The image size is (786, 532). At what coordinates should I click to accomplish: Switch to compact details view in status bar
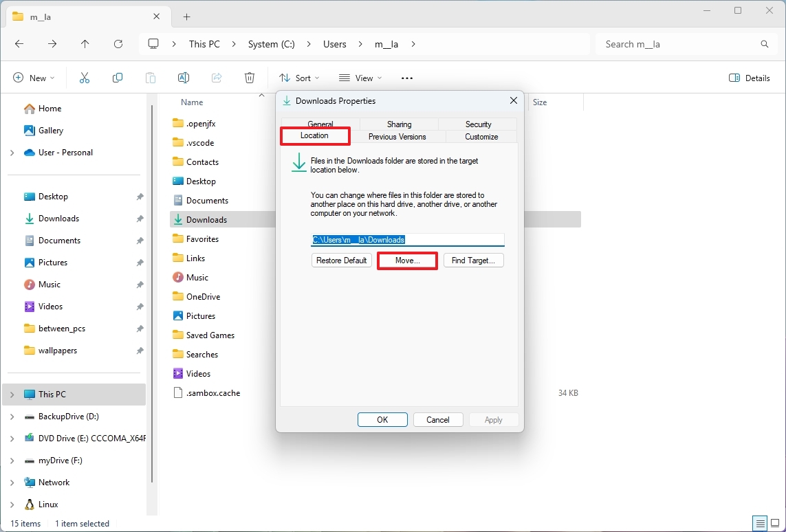click(761, 523)
